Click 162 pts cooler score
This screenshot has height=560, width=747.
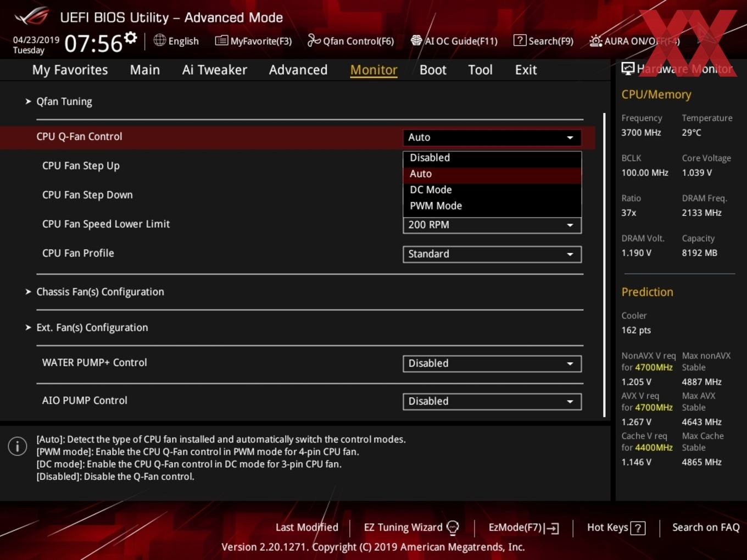point(636,330)
